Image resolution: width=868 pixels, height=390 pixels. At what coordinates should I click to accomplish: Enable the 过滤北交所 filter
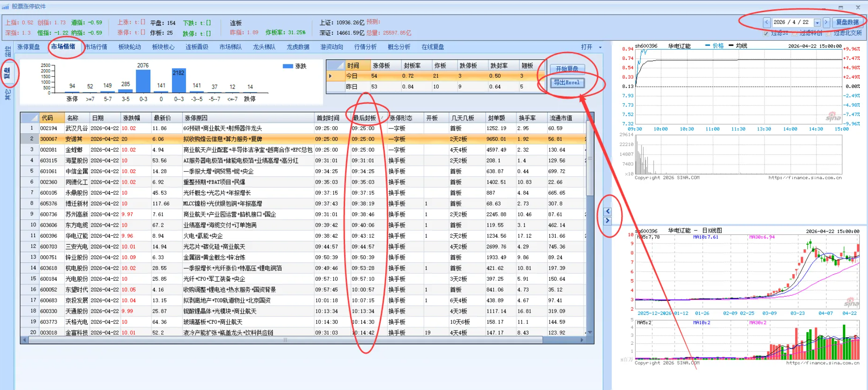[829, 34]
